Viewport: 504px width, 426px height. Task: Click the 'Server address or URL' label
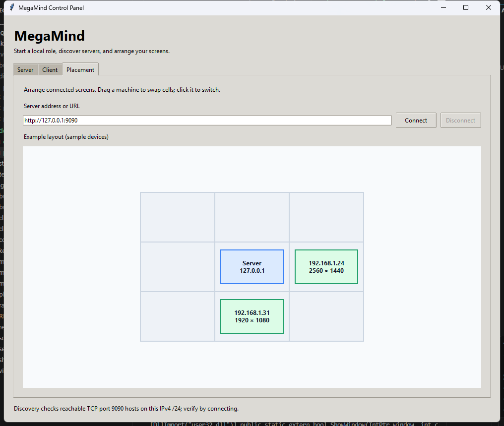tap(52, 106)
